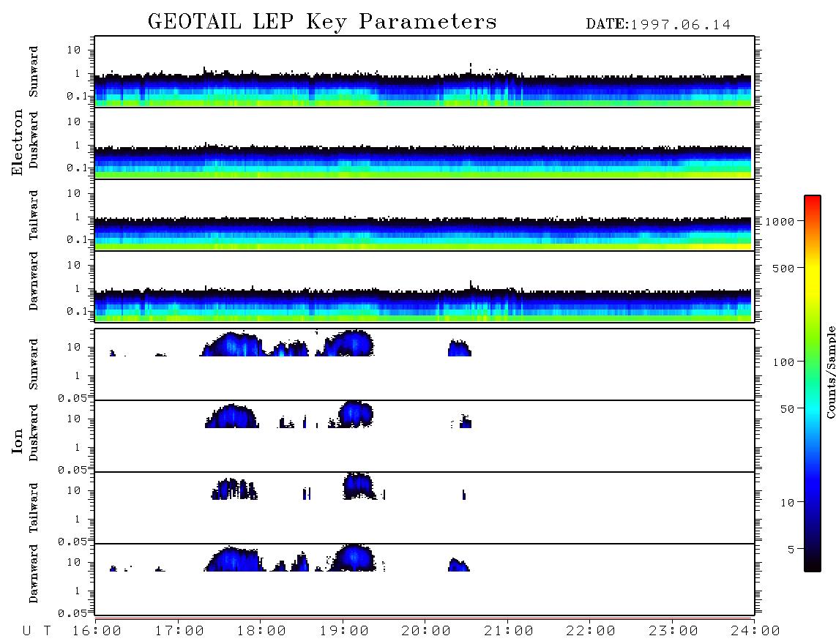Click the 24:00 time axis label
This screenshot has width=836, height=644.
[755, 632]
